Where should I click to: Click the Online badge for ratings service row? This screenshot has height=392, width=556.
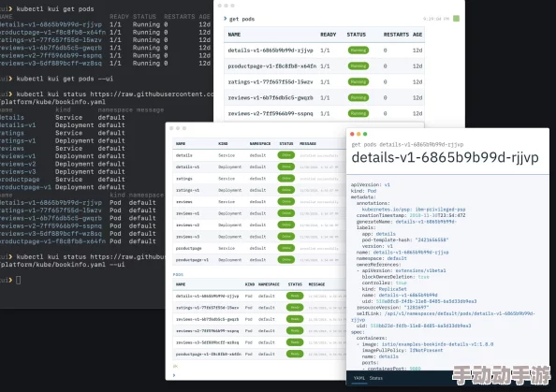(286, 179)
